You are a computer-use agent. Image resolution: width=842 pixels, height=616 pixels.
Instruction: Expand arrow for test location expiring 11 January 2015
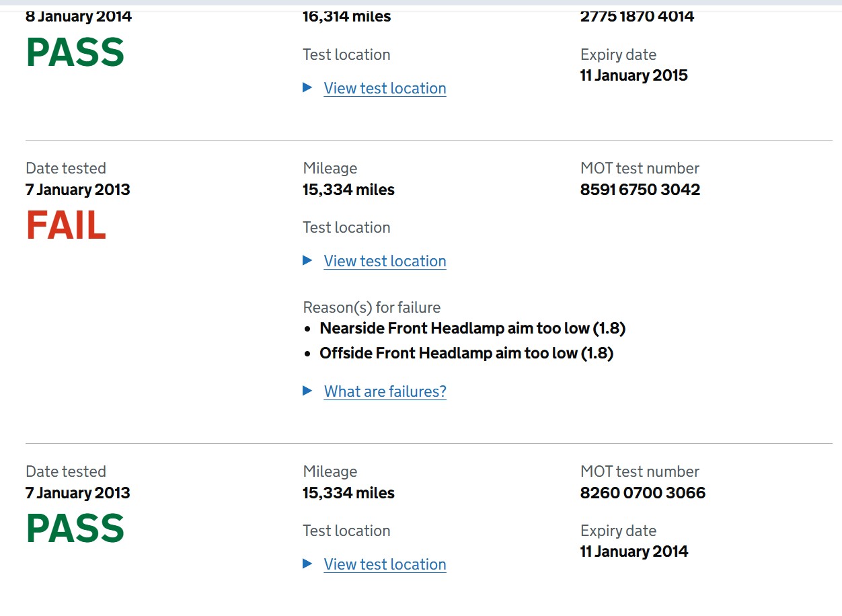(307, 87)
